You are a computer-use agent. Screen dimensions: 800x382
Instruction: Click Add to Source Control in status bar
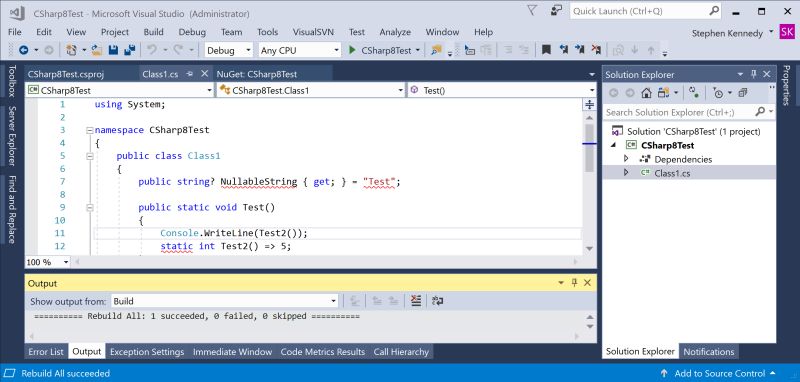tap(719, 373)
